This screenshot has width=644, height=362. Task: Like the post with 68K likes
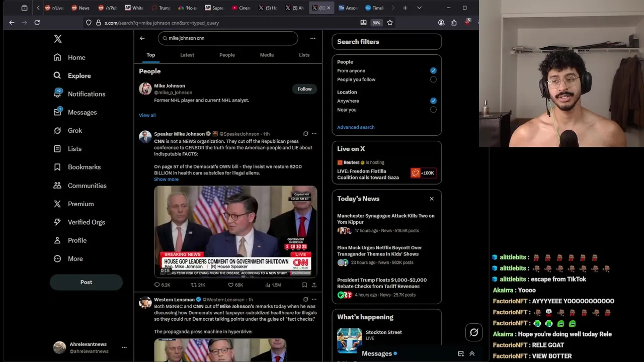(235, 285)
